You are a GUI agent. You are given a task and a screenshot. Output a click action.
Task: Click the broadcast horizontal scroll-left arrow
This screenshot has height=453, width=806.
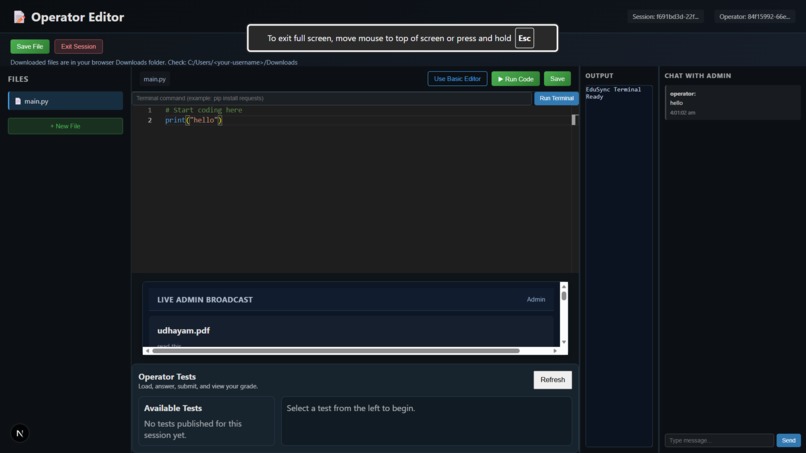click(148, 351)
